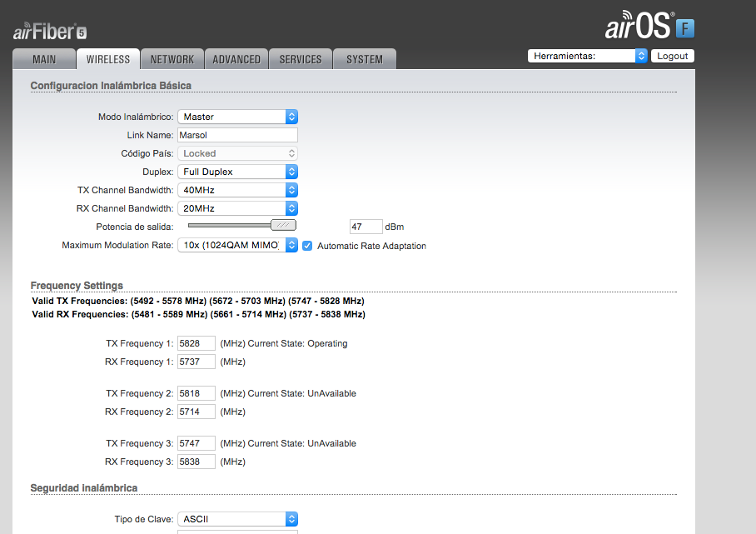Click the TX Frequency 1 input field
The width and height of the screenshot is (756, 534).
[196, 342]
